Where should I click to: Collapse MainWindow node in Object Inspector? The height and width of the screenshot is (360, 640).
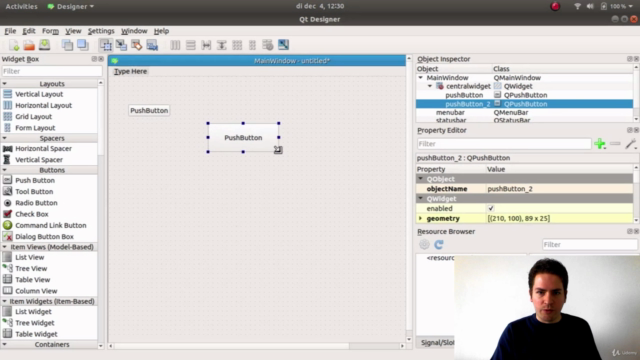click(420, 78)
